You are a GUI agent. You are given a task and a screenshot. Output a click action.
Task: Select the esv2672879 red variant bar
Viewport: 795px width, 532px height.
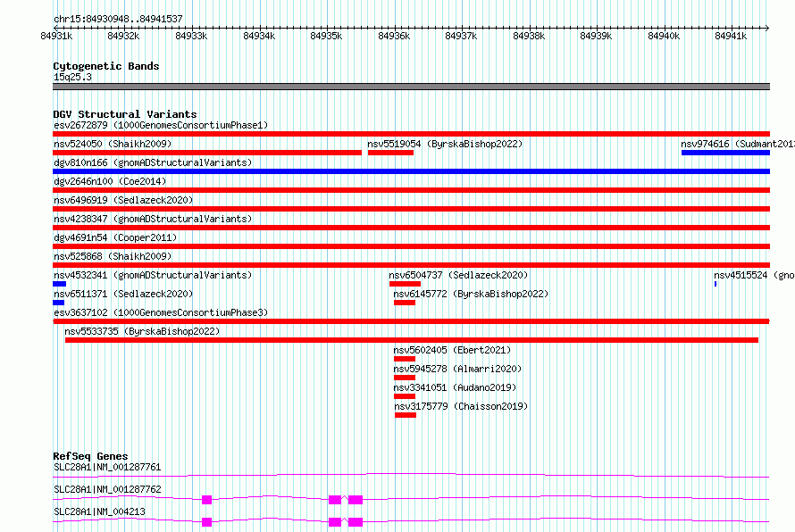411,134
